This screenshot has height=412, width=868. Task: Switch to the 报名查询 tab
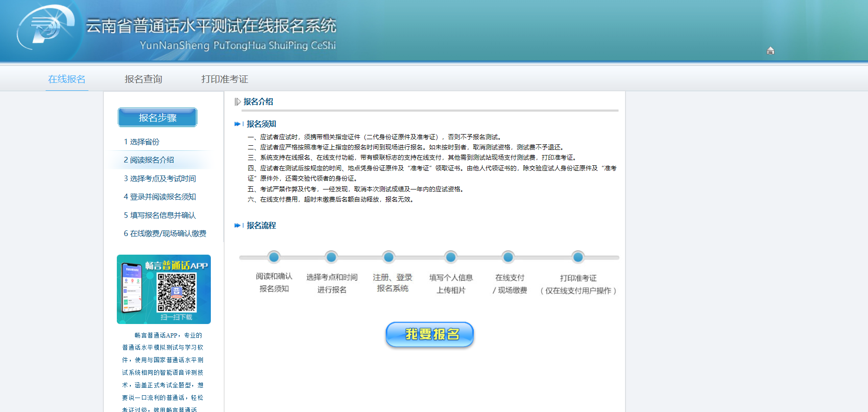pos(143,79)
